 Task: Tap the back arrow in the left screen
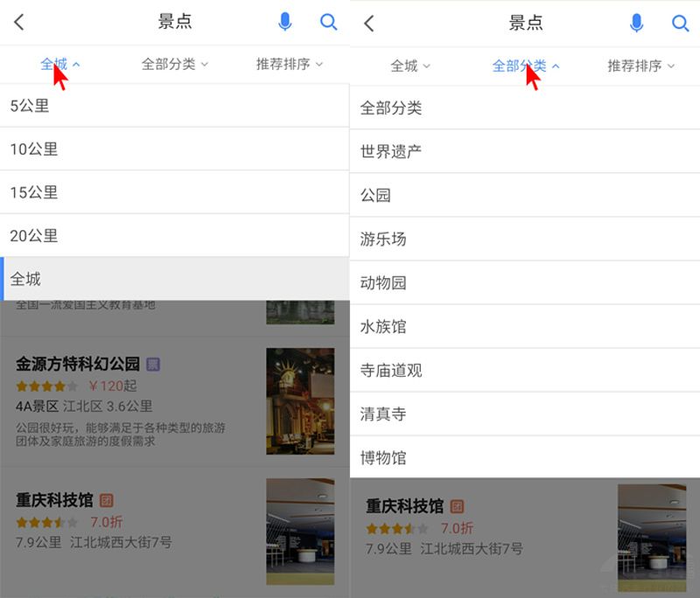pos(19,23)
